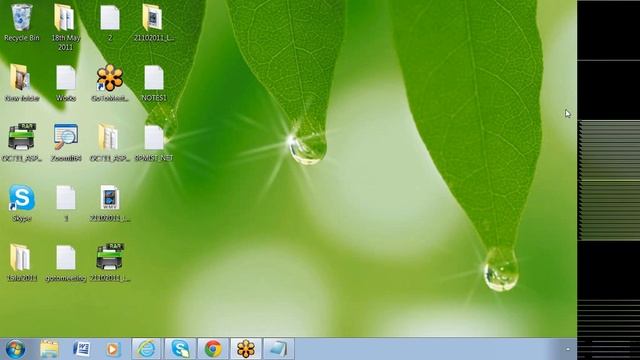Launch the ZoomIt64 magnifier icon
640x360 pixels.
pos(66,142)
